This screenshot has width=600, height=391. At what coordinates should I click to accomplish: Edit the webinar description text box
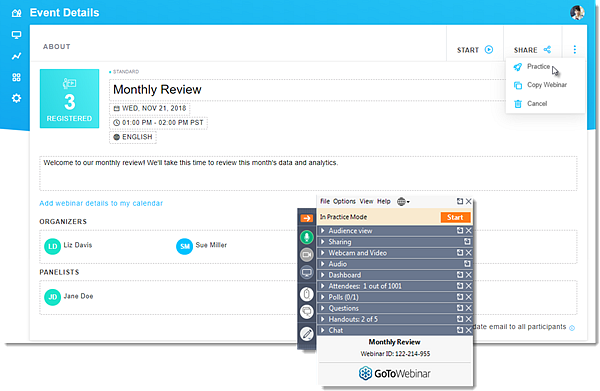[308, 173]
